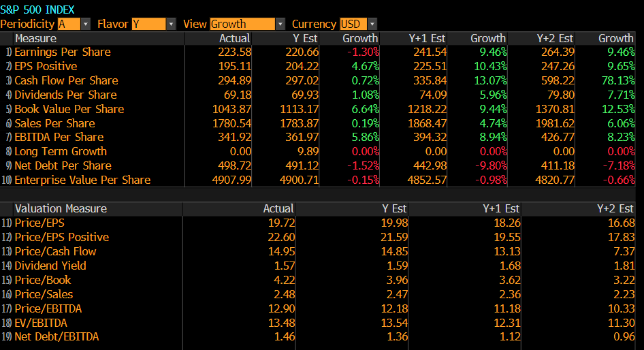The image size is (644, 350).
Task: Select the Dividend Yield measure
Action: coord(50,266)
